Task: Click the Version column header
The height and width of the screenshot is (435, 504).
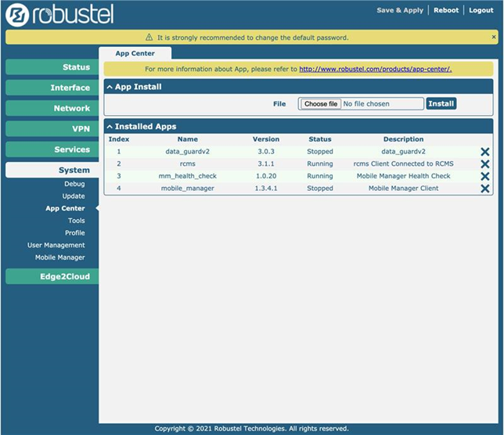Action: 266,139
